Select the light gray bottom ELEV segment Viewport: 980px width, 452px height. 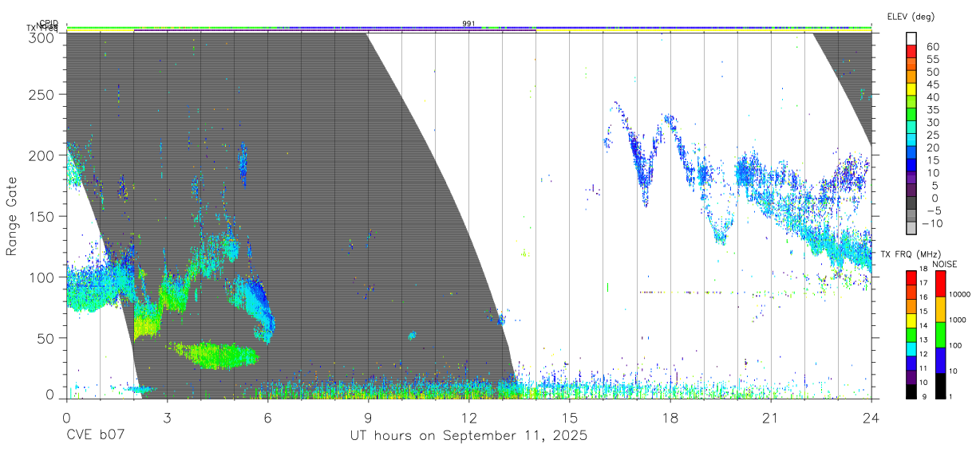[911, 228]
